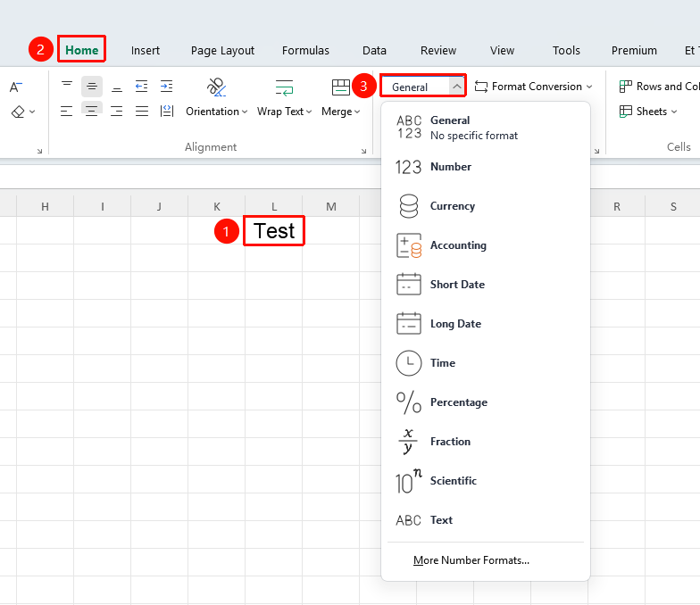Expand Wrap Text options

(x=284, y=112)
